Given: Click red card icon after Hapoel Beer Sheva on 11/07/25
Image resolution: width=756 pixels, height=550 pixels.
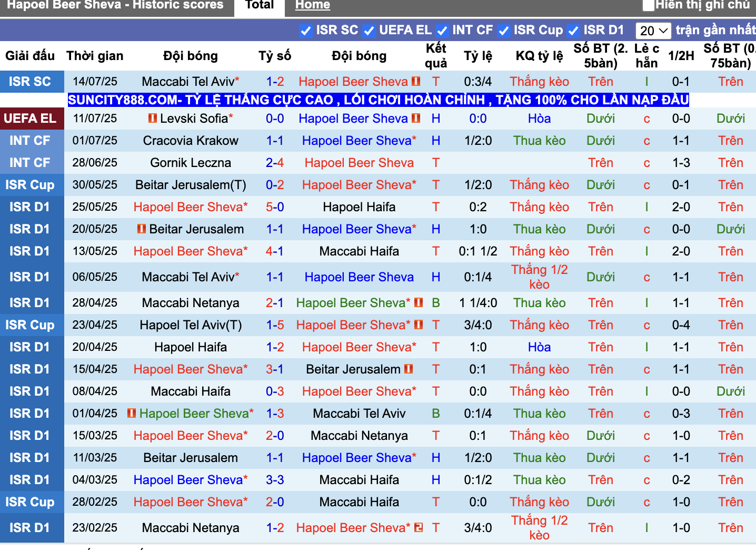Looking at the screenshot, I should 416,119.
